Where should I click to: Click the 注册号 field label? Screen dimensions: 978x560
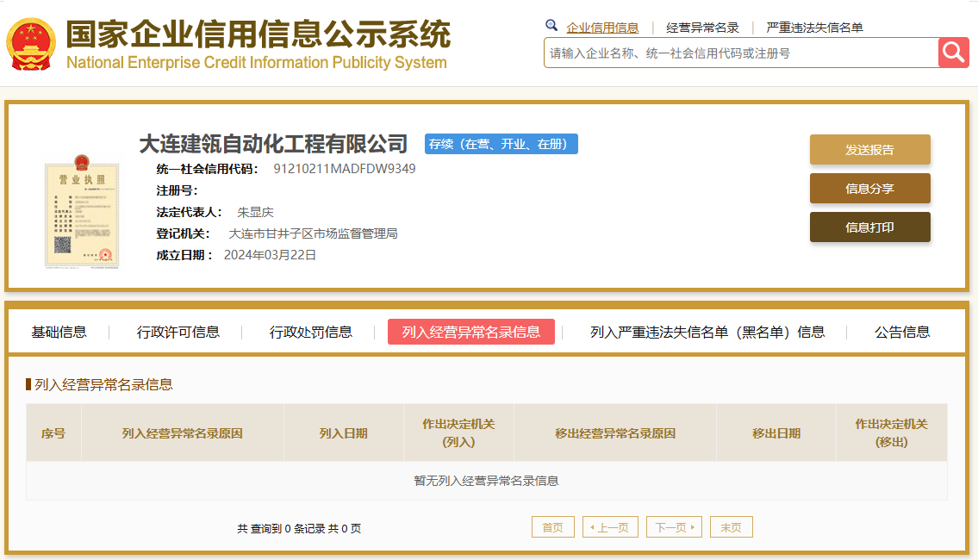coord(178,190)
